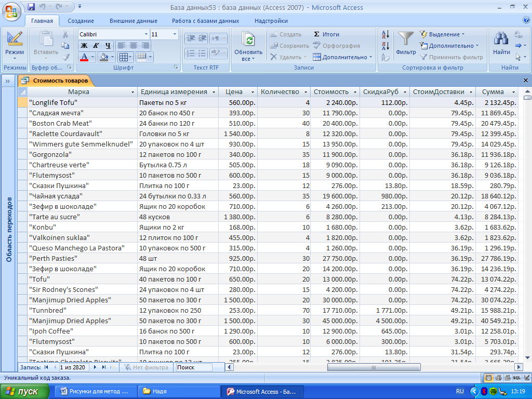
Task: Save using the quick access floppy icon
Action: [31, 6]
